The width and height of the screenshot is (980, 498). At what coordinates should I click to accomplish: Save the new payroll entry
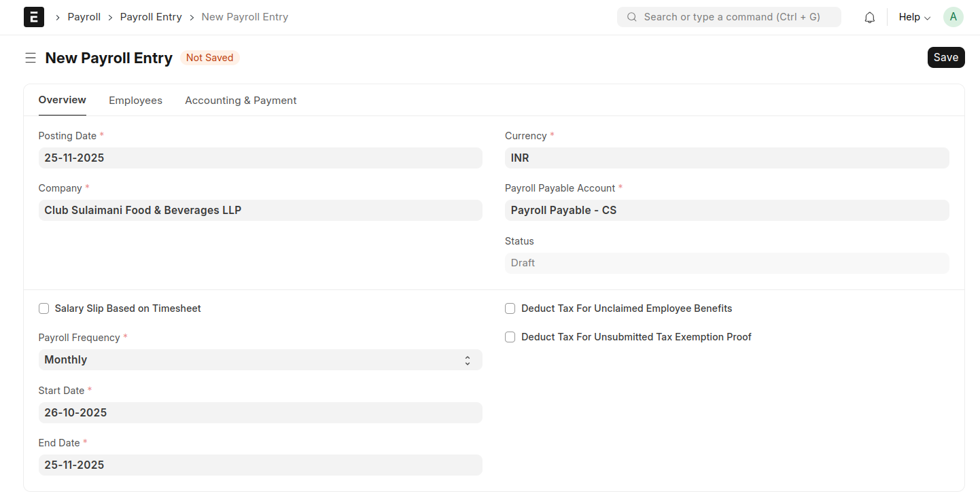pyautogui.click(x=945, y=58)
